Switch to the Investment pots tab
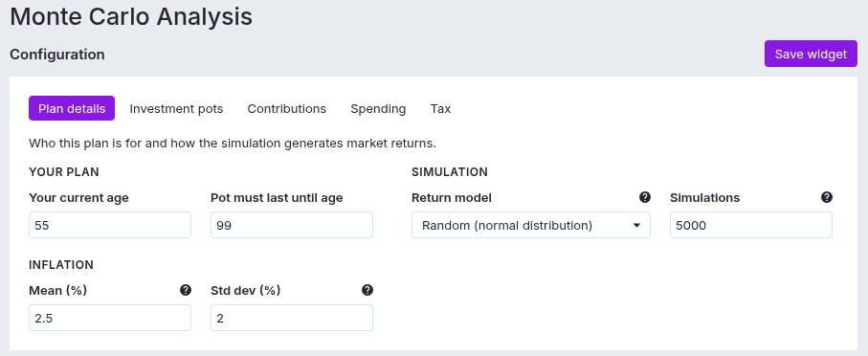The image size is (868, 356). coord(176,108)
